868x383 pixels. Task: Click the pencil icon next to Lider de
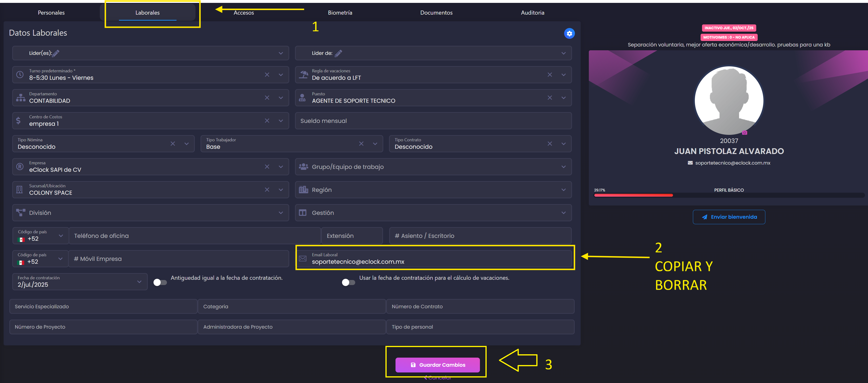point(338,53)
